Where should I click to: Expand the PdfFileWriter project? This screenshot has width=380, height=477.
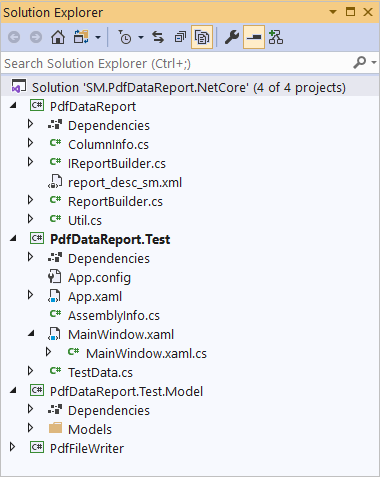coord(12,447)
